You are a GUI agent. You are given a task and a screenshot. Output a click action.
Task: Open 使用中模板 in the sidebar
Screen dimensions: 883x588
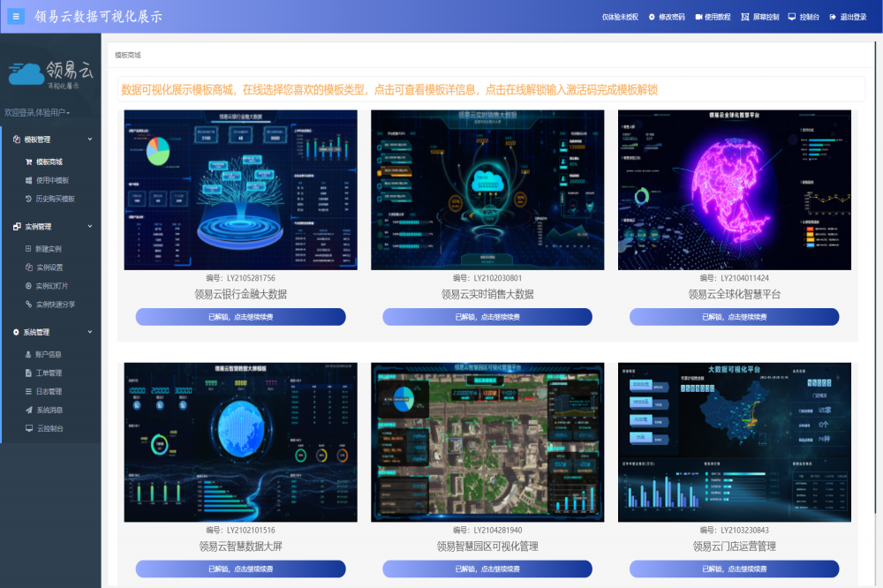tap(51, 181)
